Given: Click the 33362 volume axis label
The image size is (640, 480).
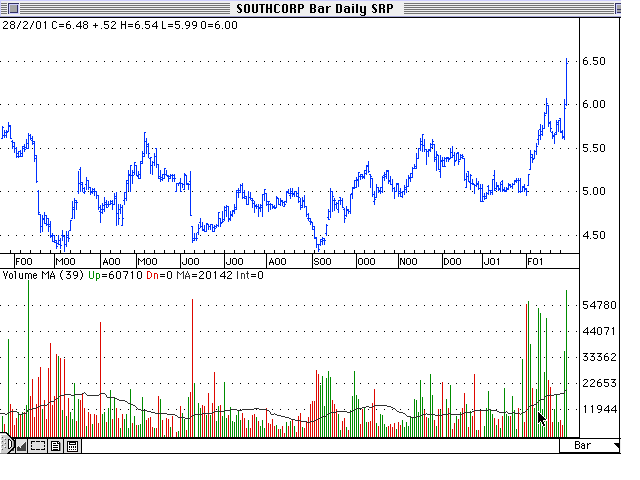Looking at the screenshot, I should (599, 357).
